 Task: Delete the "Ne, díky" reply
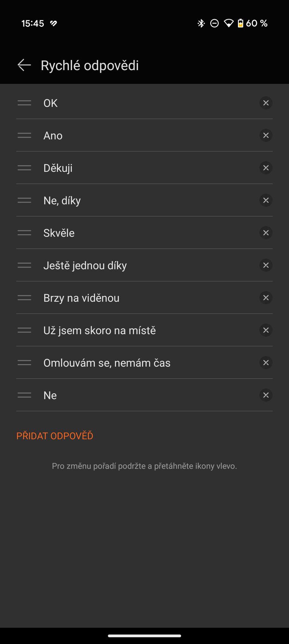[266, 200]
